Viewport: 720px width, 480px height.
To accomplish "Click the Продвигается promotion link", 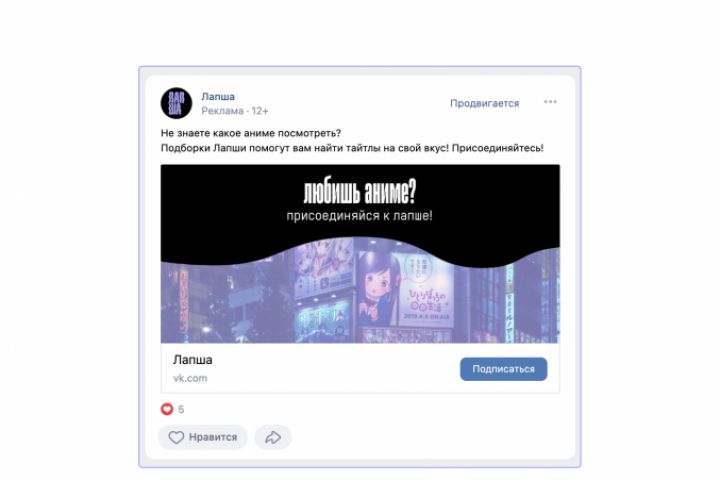I will [x=484, y=103].
